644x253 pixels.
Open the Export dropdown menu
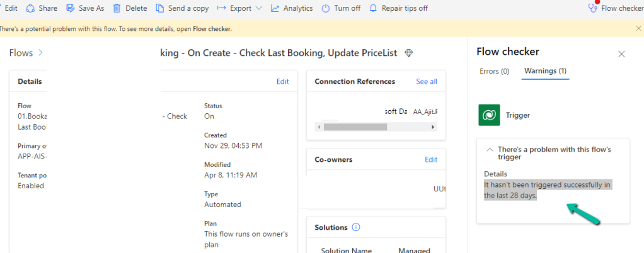tap(239, 8)
